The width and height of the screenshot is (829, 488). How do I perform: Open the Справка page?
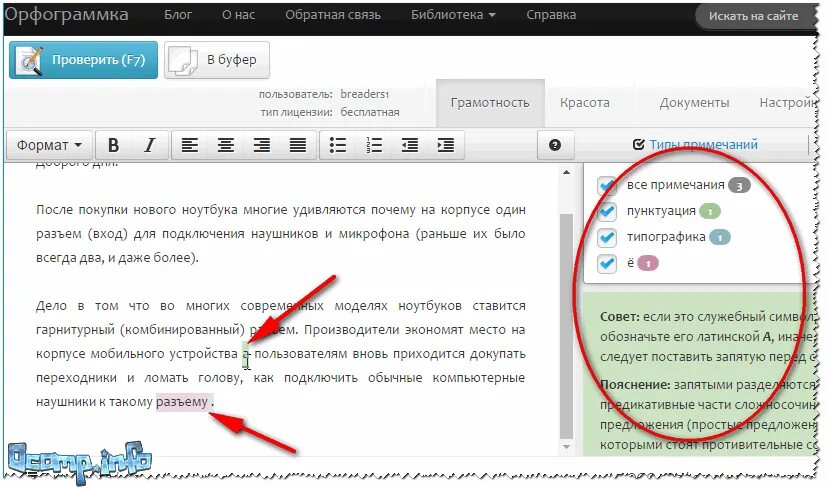551,15
